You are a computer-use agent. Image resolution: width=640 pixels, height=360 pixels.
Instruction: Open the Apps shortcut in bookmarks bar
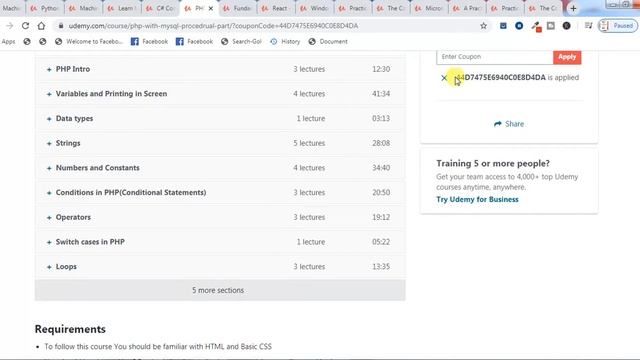[x=9, y=42]
